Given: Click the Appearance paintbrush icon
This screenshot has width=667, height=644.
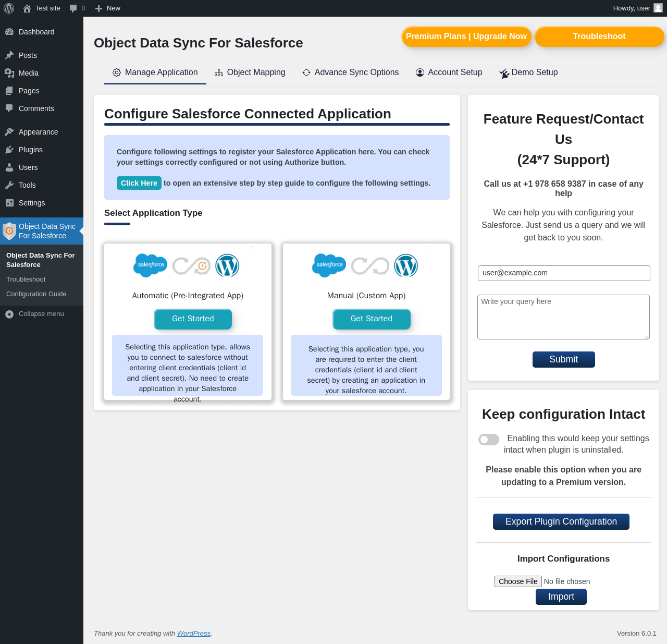Looking at the screenshot, I should (9, 132).
